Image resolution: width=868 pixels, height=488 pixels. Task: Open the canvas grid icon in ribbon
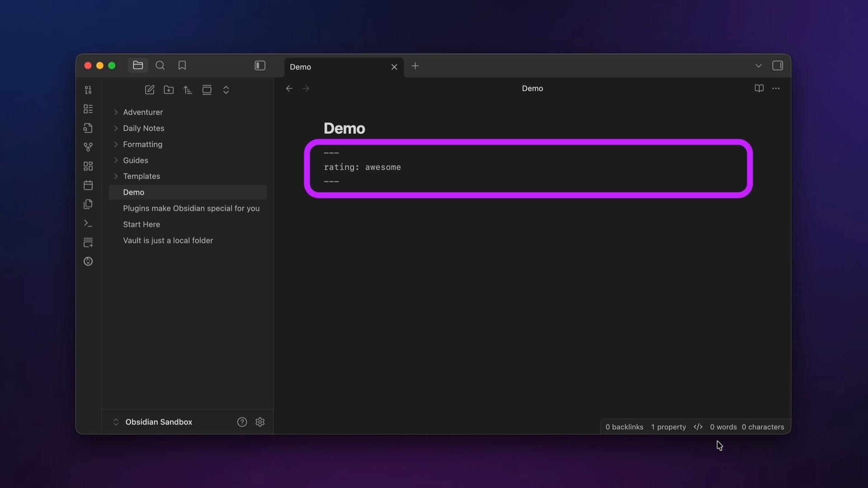(88, 166)
